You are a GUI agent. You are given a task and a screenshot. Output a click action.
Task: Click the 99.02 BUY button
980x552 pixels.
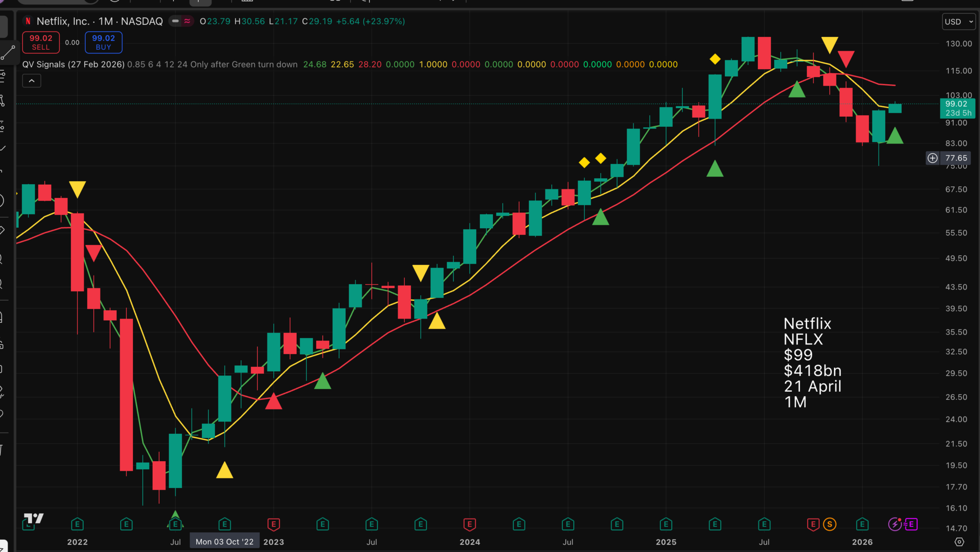pos(103,42)
